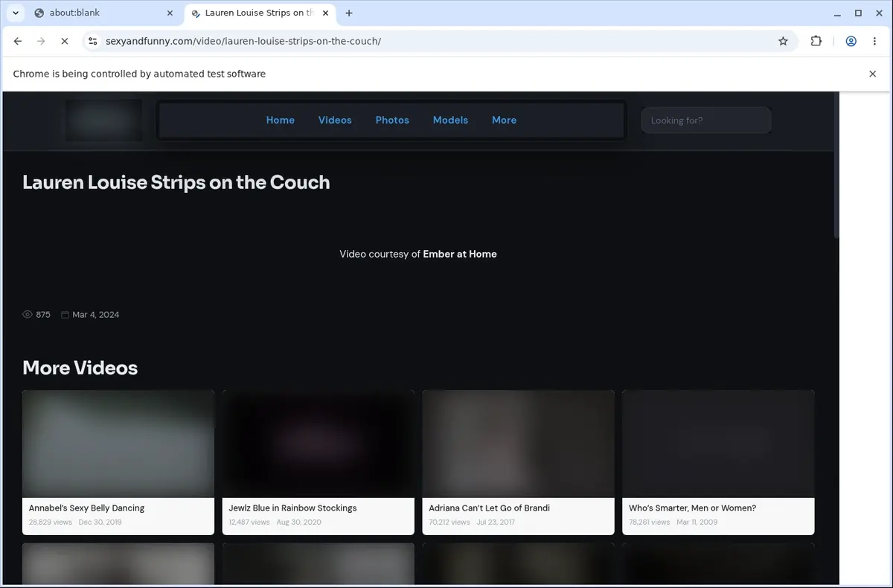Open Models in site navigation
This screenshot has width=893, height=588.
[x=450, y=120]
